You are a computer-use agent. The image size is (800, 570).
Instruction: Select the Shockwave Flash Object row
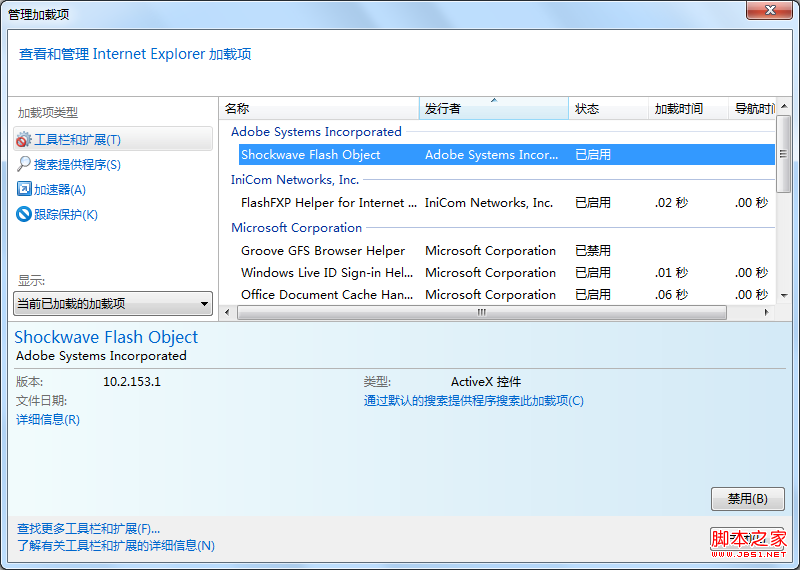[x=311, y=155]
